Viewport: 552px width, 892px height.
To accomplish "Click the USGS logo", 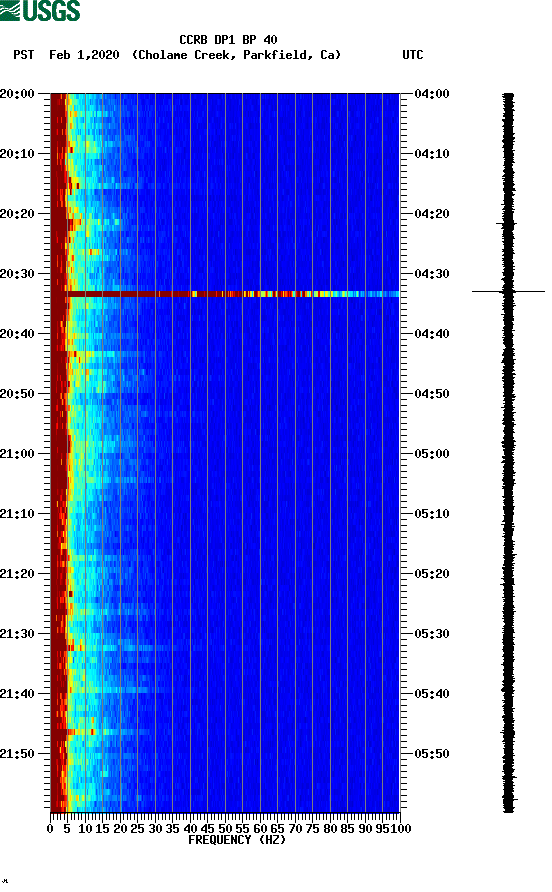I will (40, 10).
